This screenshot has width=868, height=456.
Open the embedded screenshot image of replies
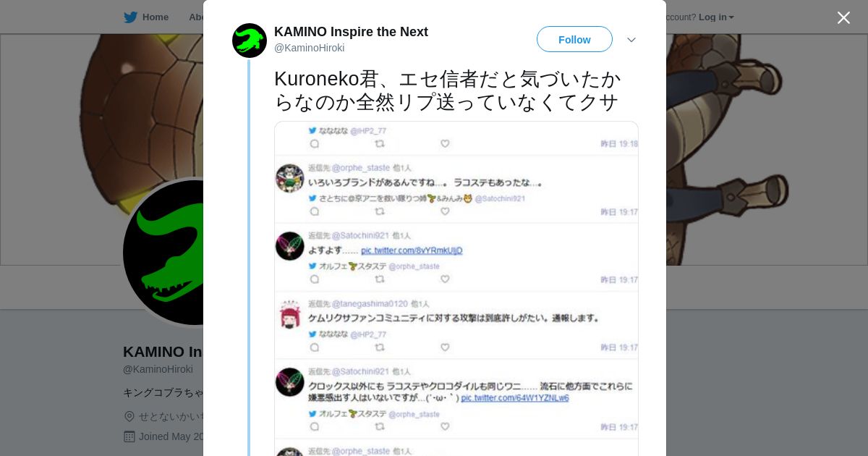tap(456, 289)
